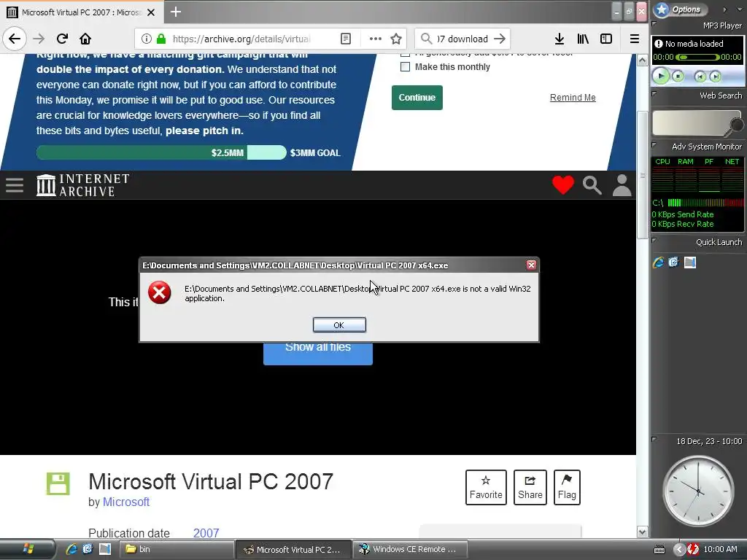Go back with the Firefox back arrow

(15, 39)
